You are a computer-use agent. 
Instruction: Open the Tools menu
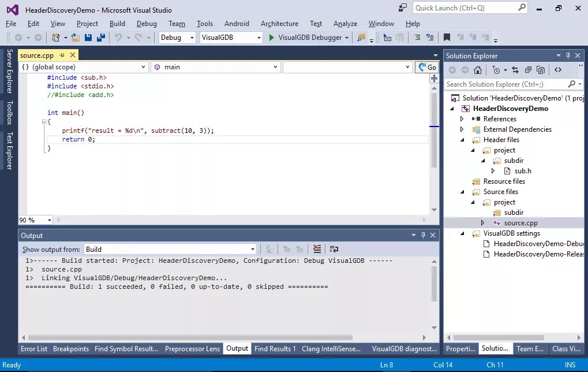[x=205, y=23]
